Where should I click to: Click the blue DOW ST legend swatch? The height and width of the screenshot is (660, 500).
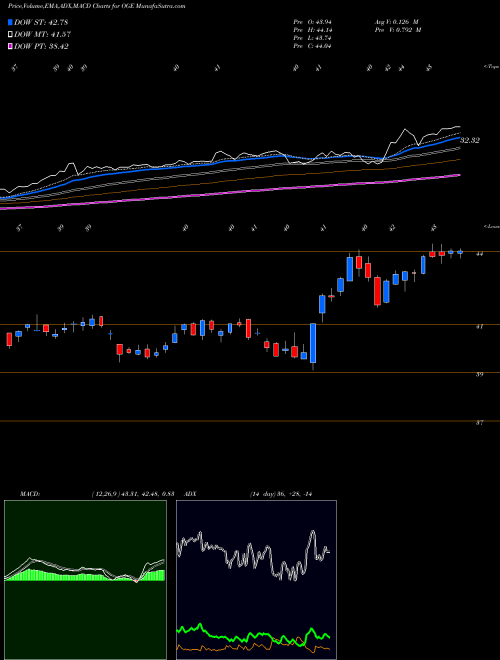[11, 22]
